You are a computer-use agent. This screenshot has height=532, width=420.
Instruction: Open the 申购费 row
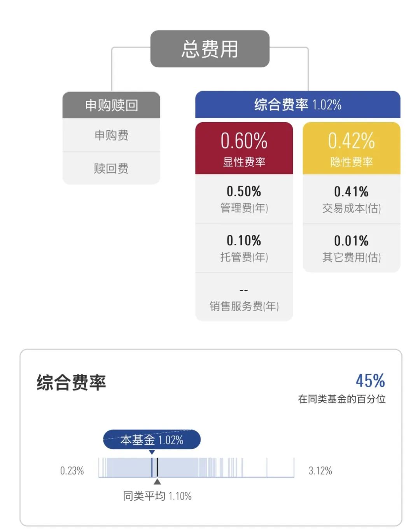click(x=111, y=135)
